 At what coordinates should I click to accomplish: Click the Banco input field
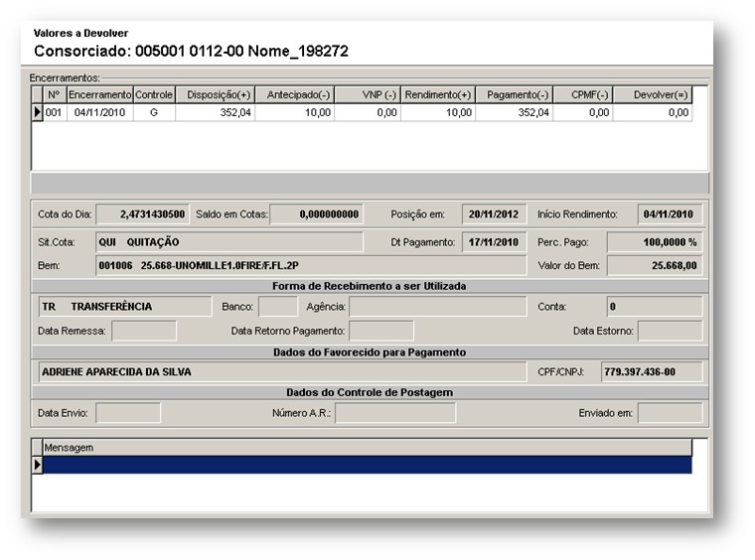pyautogui.click(x=278, y=307)
